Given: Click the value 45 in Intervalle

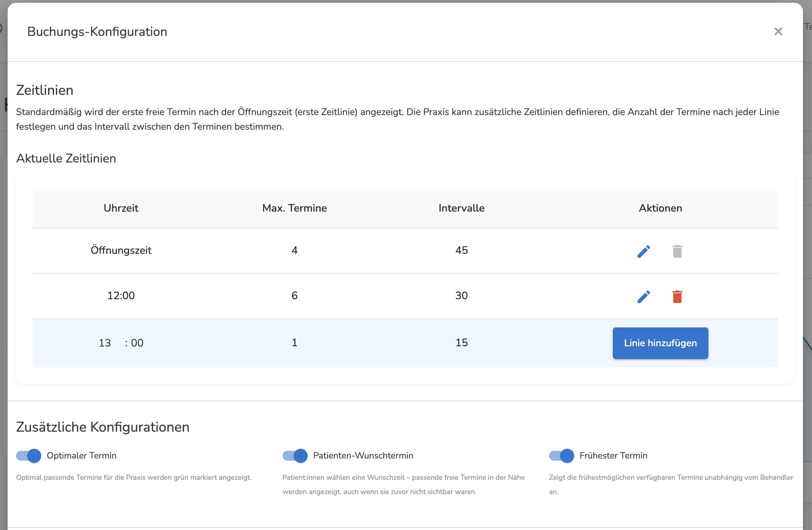Looking at the screenshot, I should pyautogui.click(x=461, y=250).
